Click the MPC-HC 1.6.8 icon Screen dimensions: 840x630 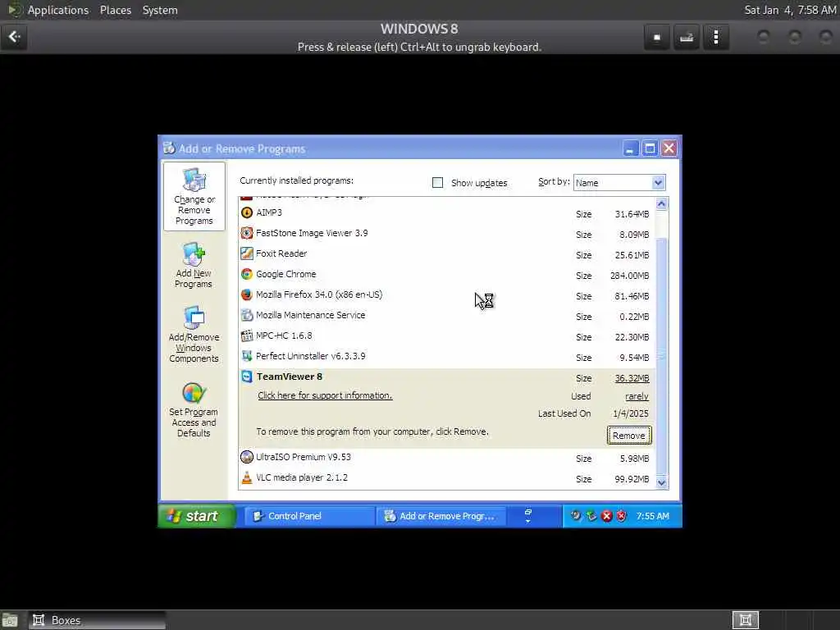pos(246,336)
